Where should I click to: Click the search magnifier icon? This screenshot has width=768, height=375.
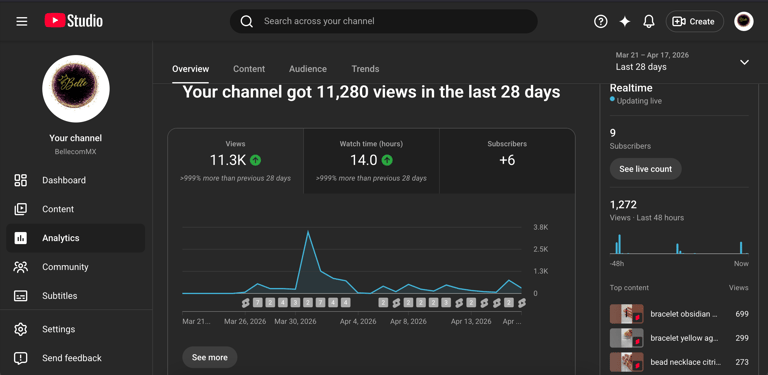[x=247, y=22]
